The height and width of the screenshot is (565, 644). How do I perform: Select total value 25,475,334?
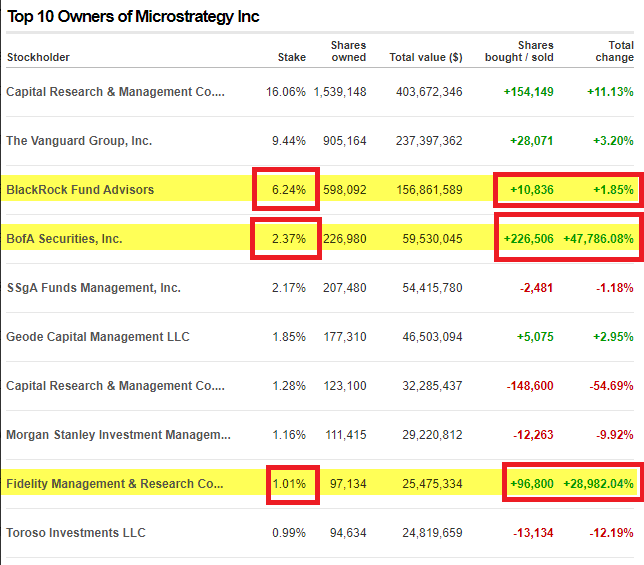(x=432, y=484)
